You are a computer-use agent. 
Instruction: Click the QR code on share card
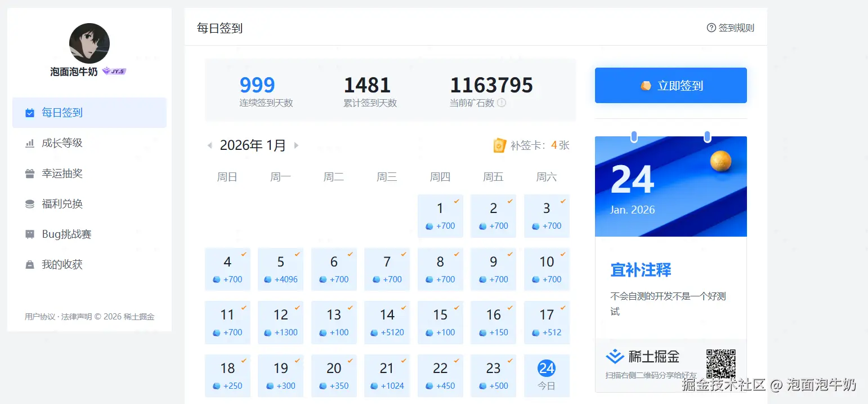(x=721, y=364)
